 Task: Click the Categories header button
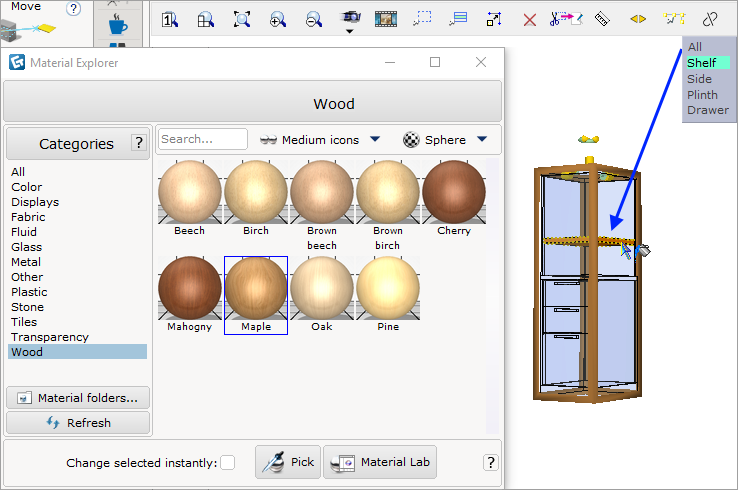click(78, 143)
